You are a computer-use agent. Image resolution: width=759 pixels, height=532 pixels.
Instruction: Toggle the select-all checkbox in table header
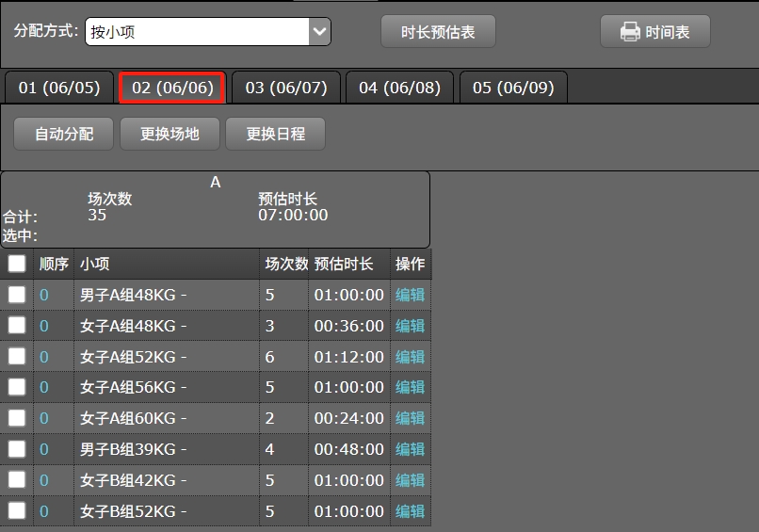click(17, 265)
